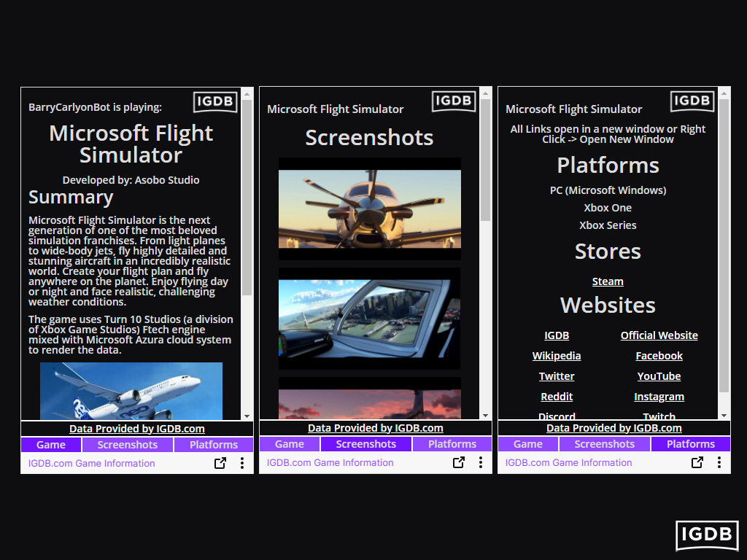Click IGDB.com Game Information title in middle panel
Image resolution: width=747 pixels, height=560 pixels.
click(330, 462)
